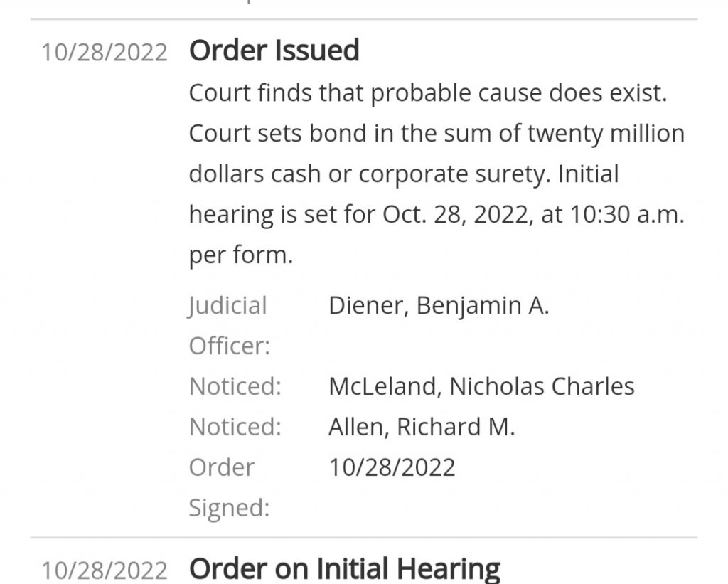Image resolution: width=728 pixels, height=584 pixels.
Task: Click the date beside "Order Issued" heading
Action: click(104, 53)
